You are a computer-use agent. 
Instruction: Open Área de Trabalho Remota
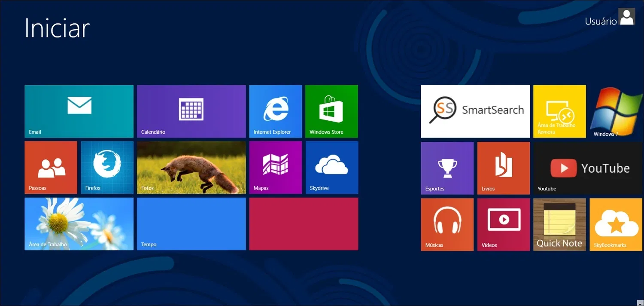pos(559,111)
